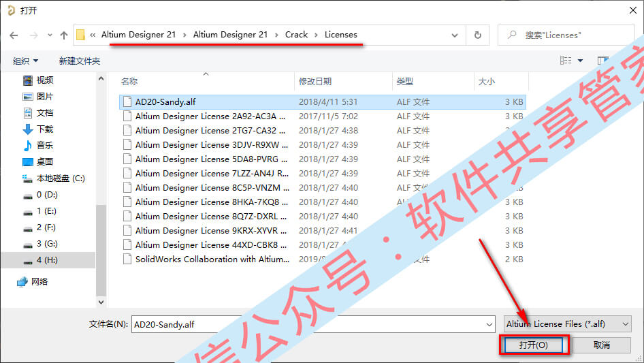Refresh the Licenses folder view
This screenshot has height=363, width=644.
coord(478,35)
